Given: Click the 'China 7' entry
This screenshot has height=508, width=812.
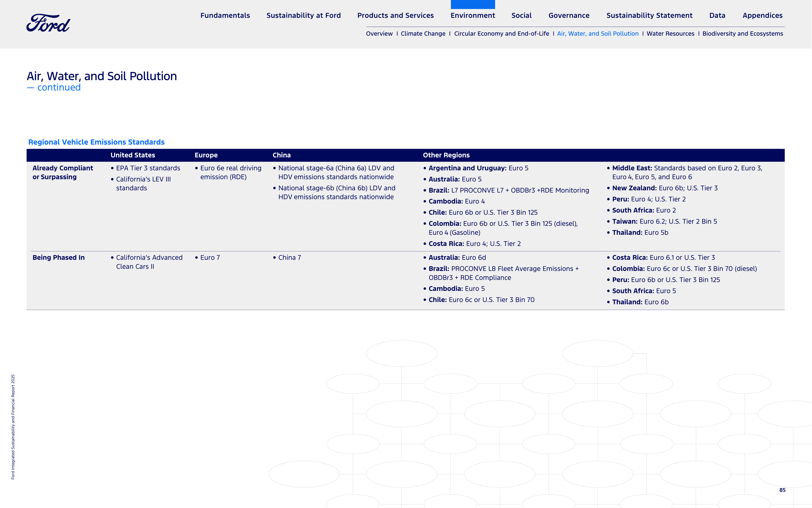Looking at the screenshot, I should coord(289,258).
